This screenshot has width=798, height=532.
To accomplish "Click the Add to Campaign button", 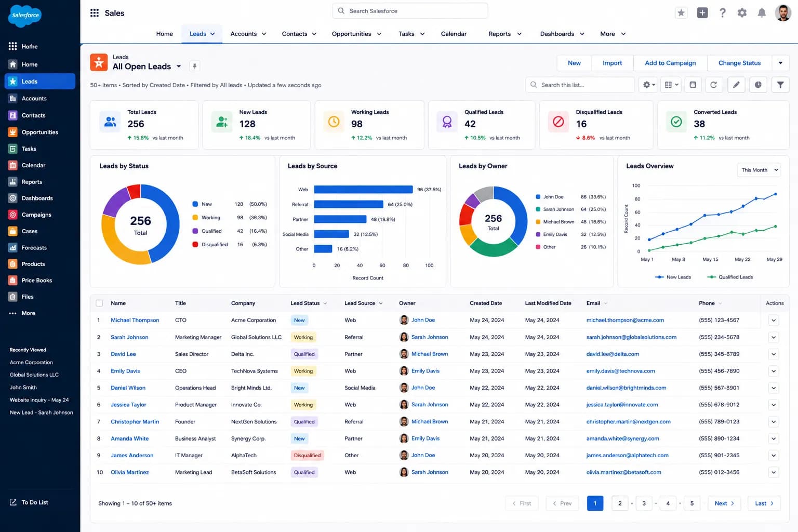I will [x=670, y=63].
